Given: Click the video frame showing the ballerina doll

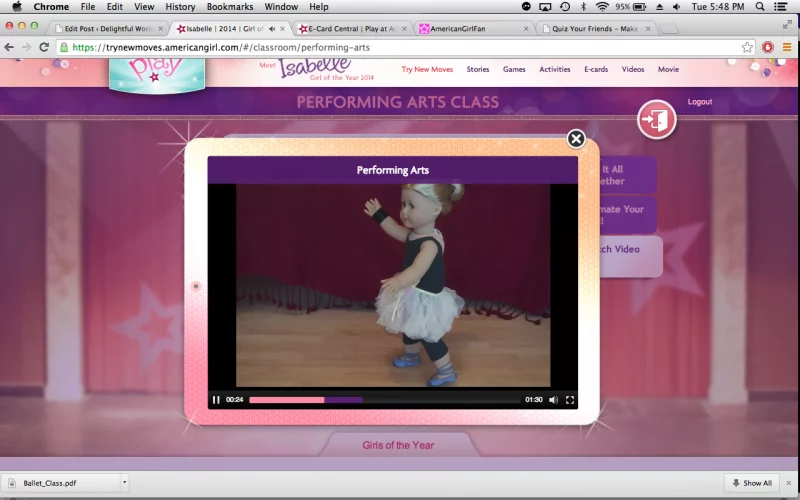Looking at the screenshot, I should tap(393, 285).
